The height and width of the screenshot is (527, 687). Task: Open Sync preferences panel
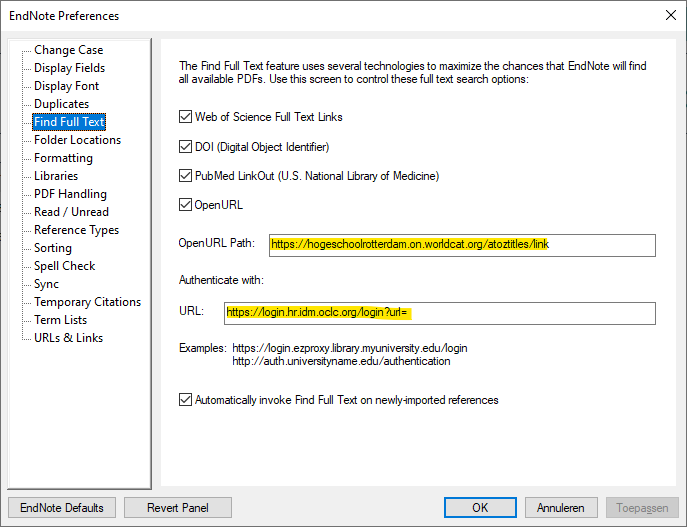coord(46,284)
